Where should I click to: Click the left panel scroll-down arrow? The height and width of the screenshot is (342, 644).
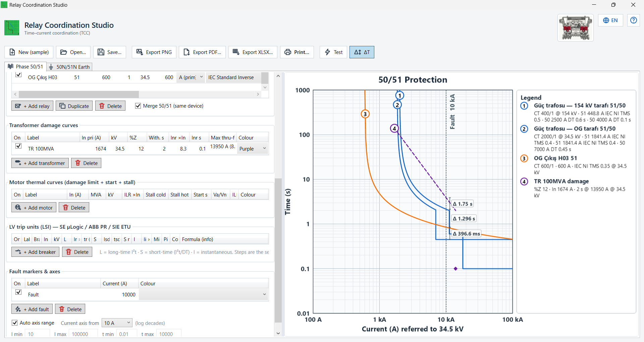[278, 333]
